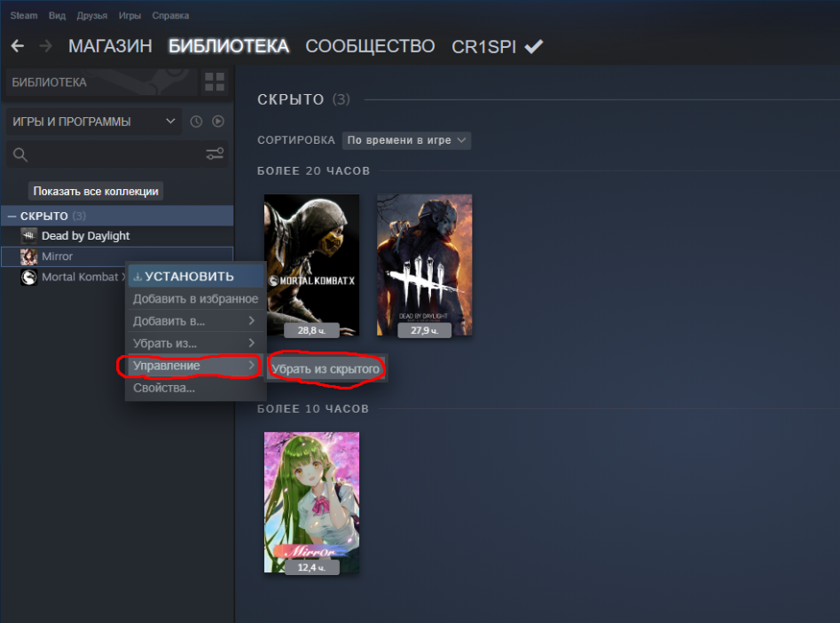
Task: Click the БИБЛИОТЕКА home button in sidebar
Action: [x=102, y=82]
